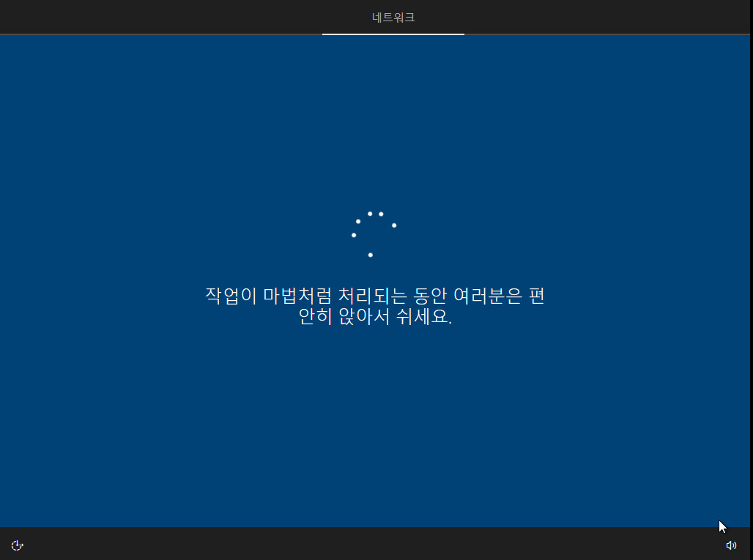Click the sound output icon bottom right
This screenshot has width=753, height=560.
pyautogui.click(x=730, y=545)
